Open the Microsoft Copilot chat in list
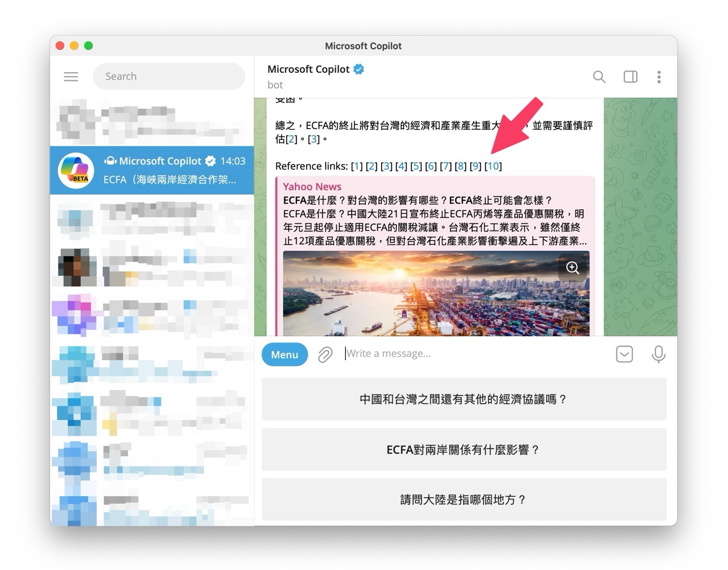 pos(152,170)
